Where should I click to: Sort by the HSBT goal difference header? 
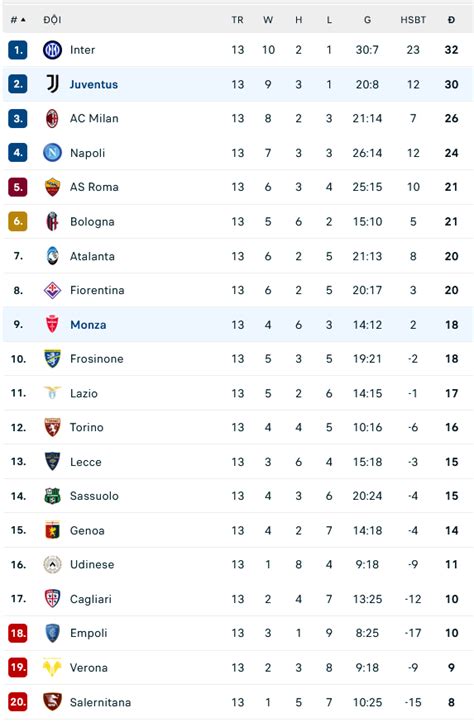pos(413,20)
